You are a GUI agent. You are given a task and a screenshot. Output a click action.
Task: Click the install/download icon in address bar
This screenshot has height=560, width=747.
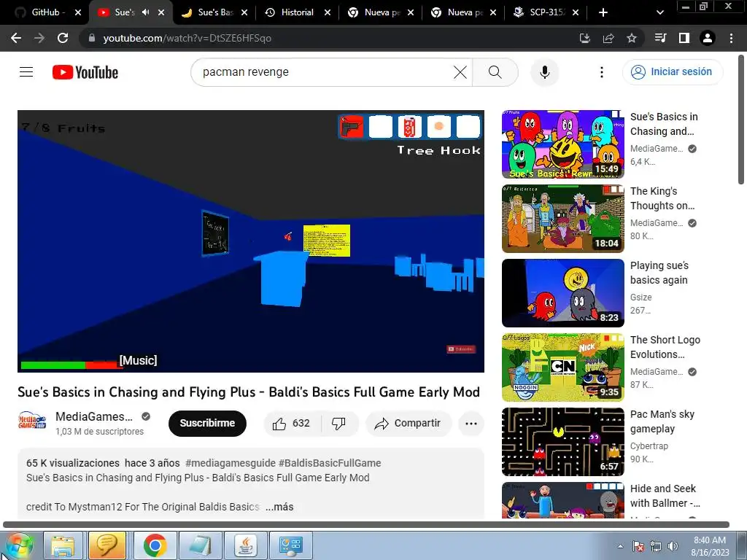point(585,38)
